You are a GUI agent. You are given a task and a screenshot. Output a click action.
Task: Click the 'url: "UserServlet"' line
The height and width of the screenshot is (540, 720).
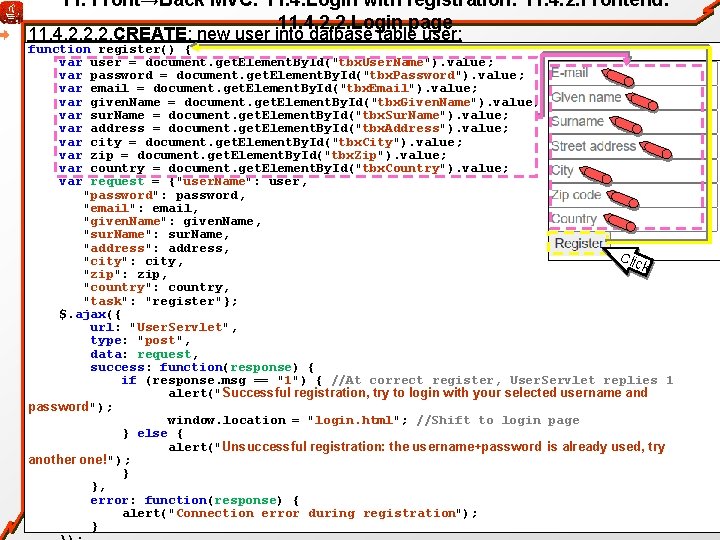(163, 327)
